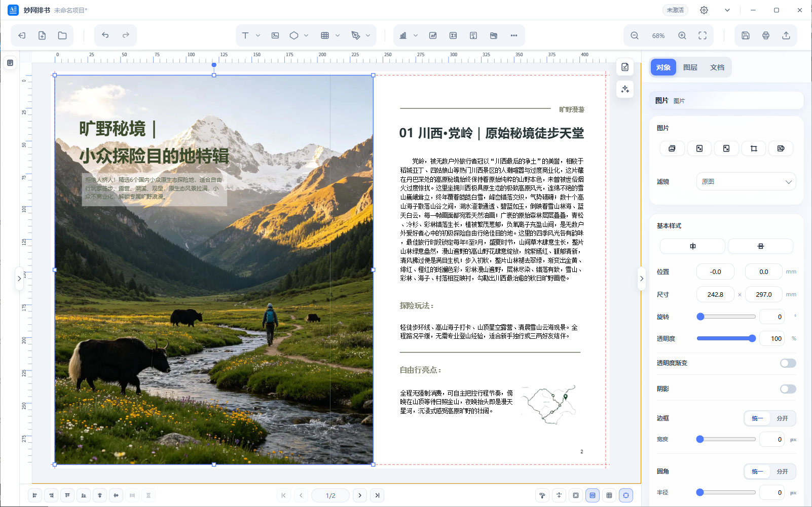Click the document check icon beside canvas
812x507 pixels.
(x=625, y=67)
